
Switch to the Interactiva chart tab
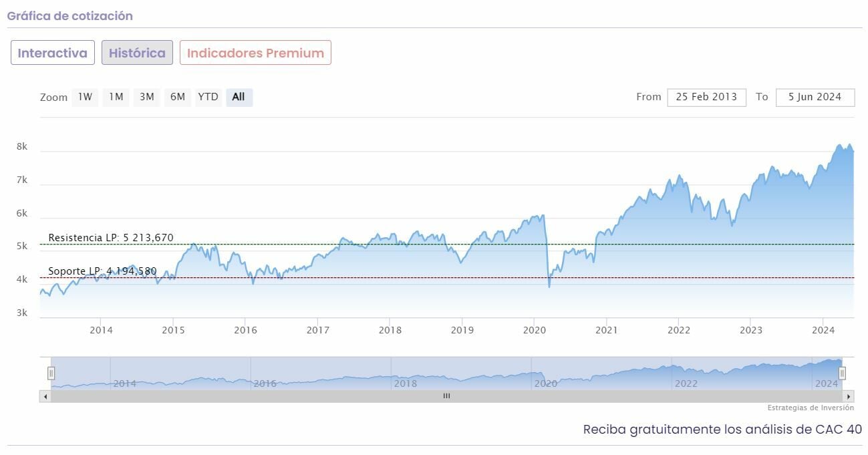click(52, 53)
